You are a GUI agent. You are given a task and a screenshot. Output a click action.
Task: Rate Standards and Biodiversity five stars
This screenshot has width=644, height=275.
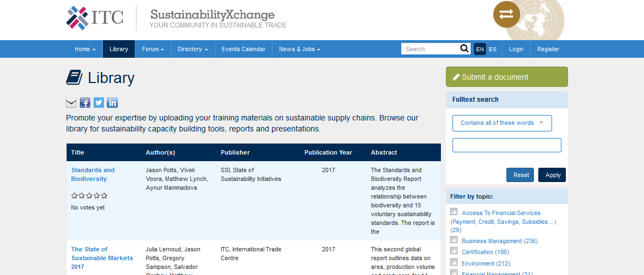pyautogui.click(x=105, y=195)
